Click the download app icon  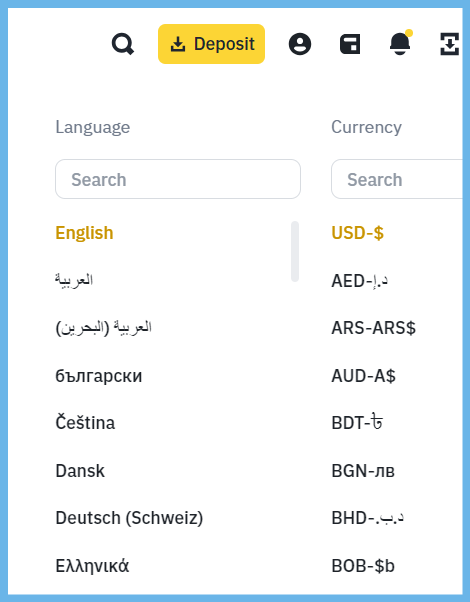(449, 44)
